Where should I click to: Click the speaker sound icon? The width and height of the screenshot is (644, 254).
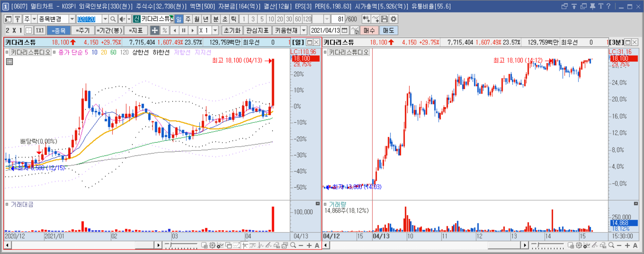122,19
